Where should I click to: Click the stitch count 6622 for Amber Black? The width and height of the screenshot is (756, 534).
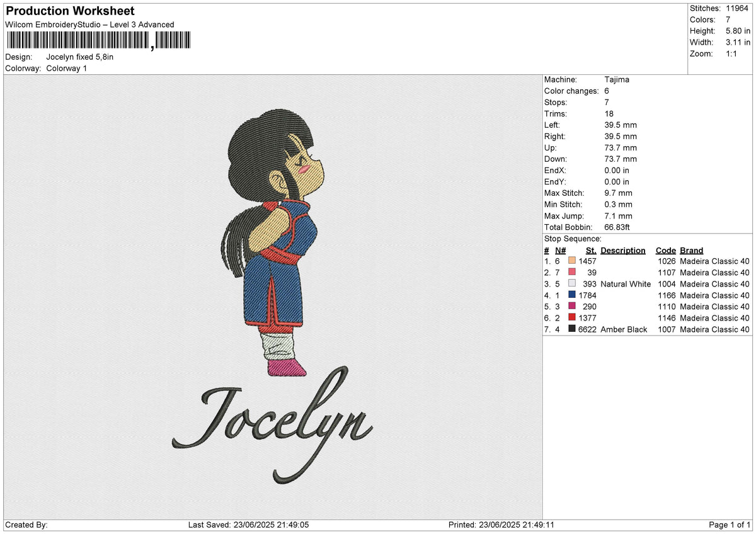[587, 329]
